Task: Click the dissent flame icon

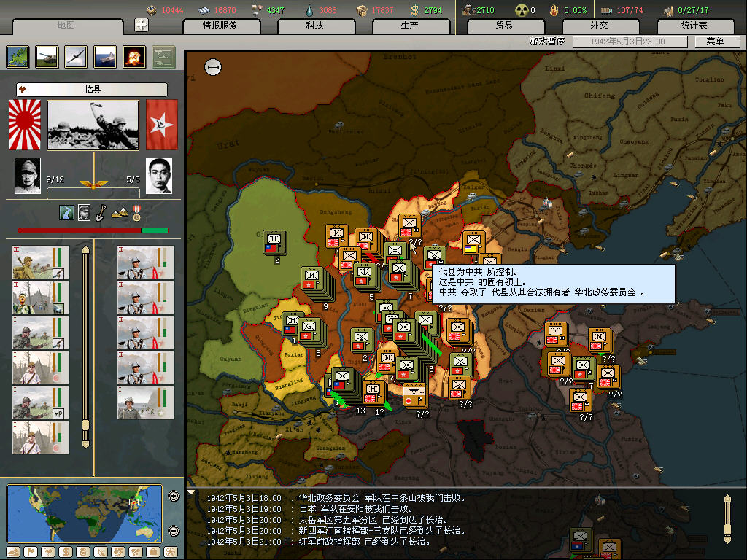Action: 554,10
